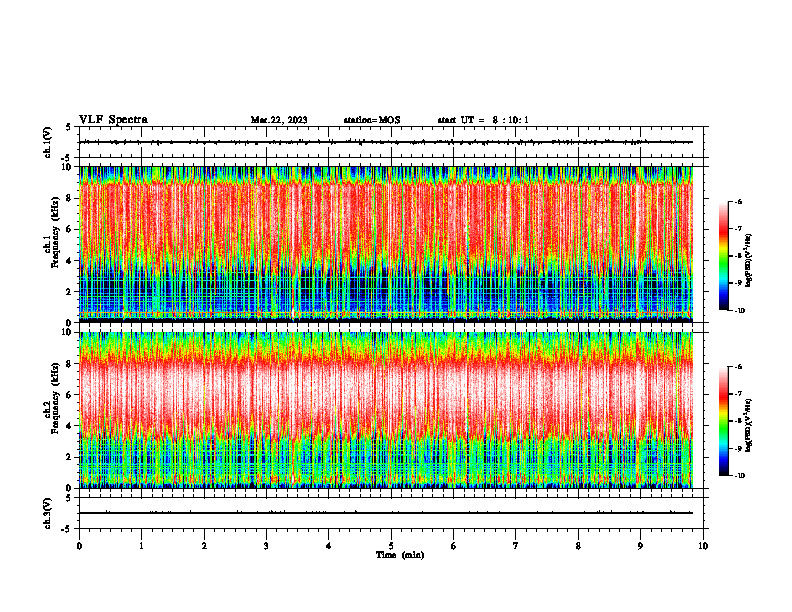The height and width of the screenshot is (612, 792).
Task: Click the "6" kHz tick on ch.2 axis
Action: pyautogui.click(x=69, y=395)
